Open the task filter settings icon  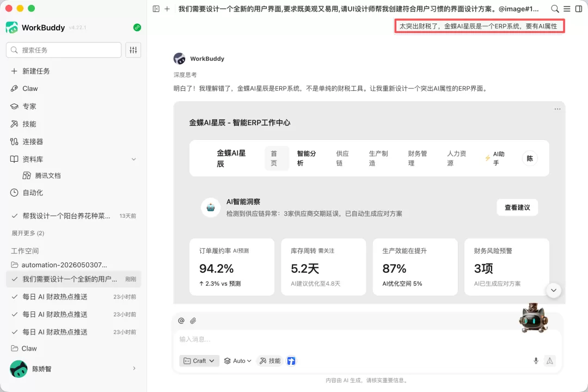(x=133, y=50)
